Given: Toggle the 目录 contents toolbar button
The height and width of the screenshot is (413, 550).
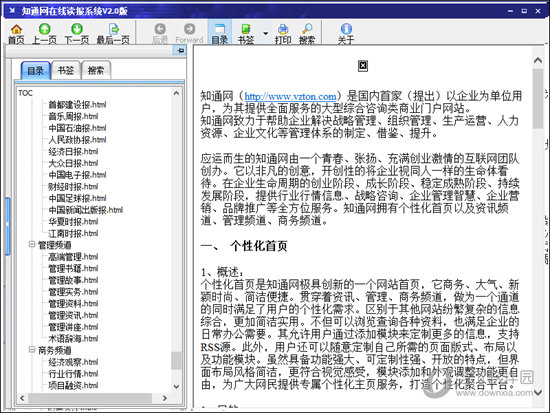Looking at the screenshot, I should 220,33.
